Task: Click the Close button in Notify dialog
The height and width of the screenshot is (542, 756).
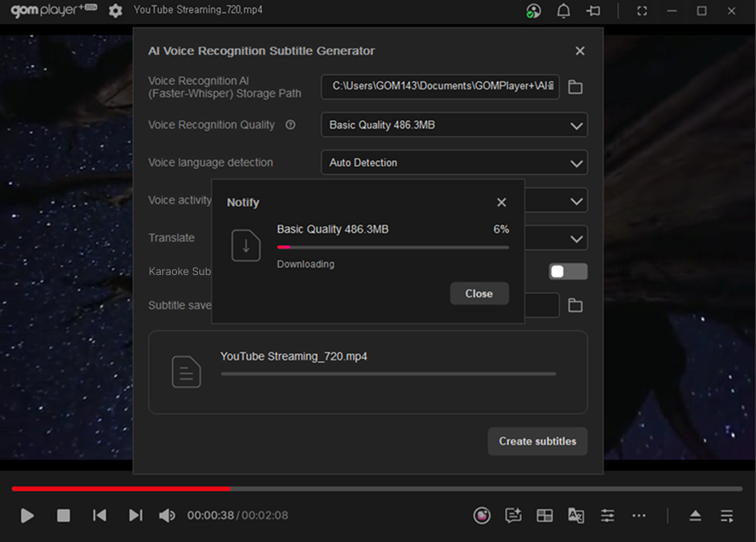Action: (479, 294)
